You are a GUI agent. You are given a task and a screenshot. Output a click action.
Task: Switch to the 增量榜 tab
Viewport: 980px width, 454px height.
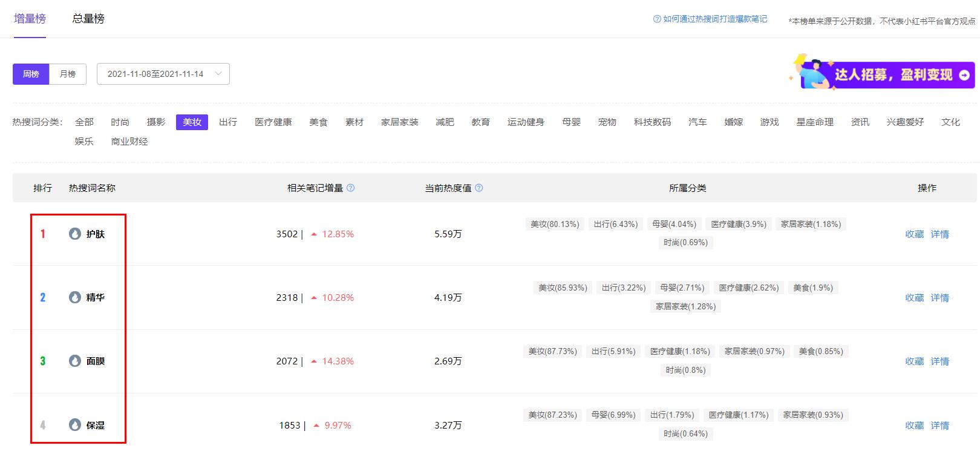click(x=30, y=19)
